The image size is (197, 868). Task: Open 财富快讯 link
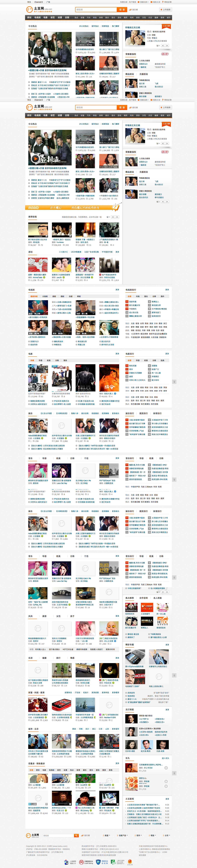(68, 692)
